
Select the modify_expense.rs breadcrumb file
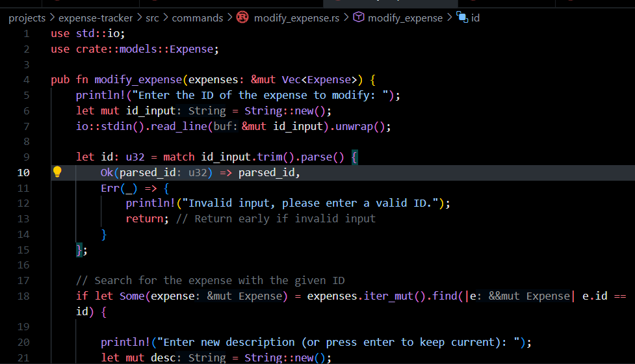pos(296,18)
